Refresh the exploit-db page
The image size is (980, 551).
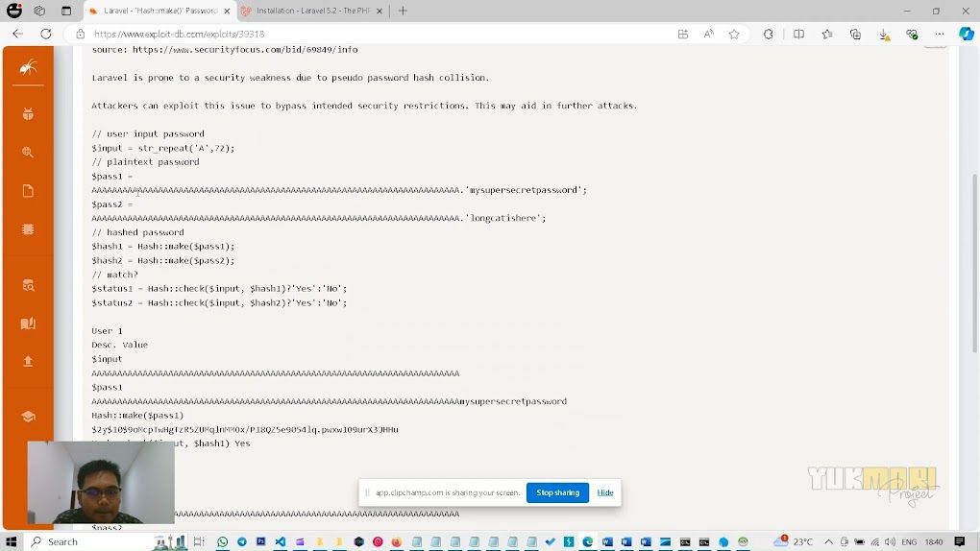[45, 34]
